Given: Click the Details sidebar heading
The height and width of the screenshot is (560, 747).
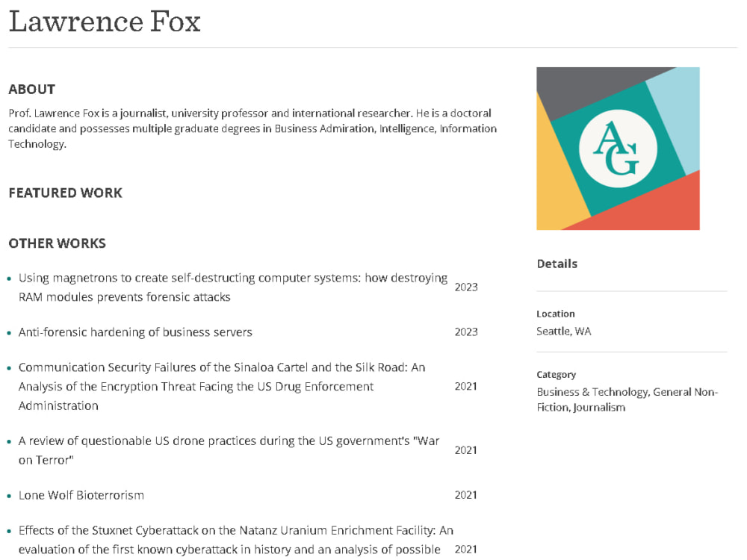Looking at the screenshot, I should tap(557, 264).
